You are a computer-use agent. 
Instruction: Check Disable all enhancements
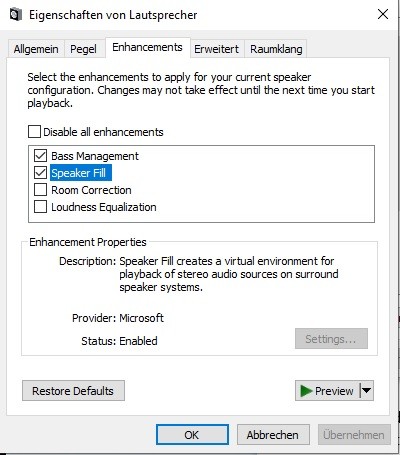[34, 132]
